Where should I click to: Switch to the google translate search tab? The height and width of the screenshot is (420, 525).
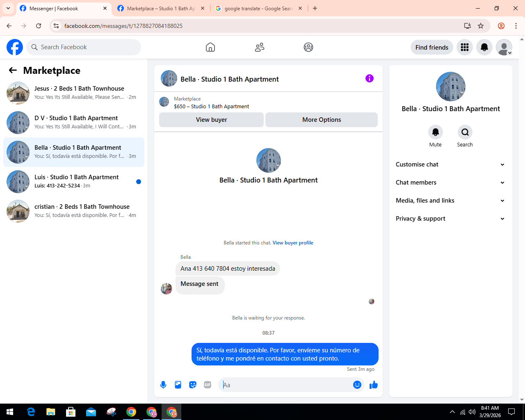click(x=258, y=8)
